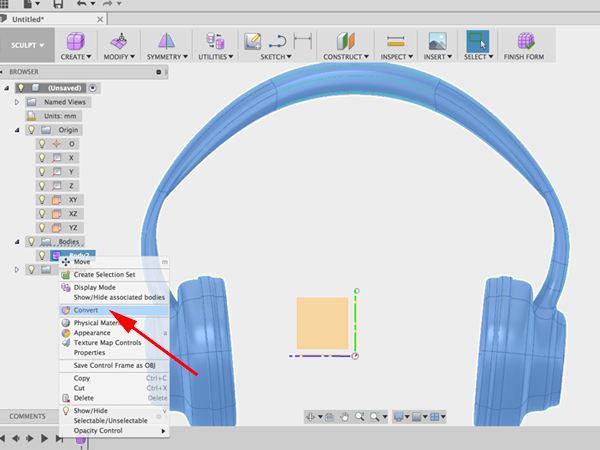600x450 pixels.
Task: Open the COMMENTS panel
Action: [27, 416]
